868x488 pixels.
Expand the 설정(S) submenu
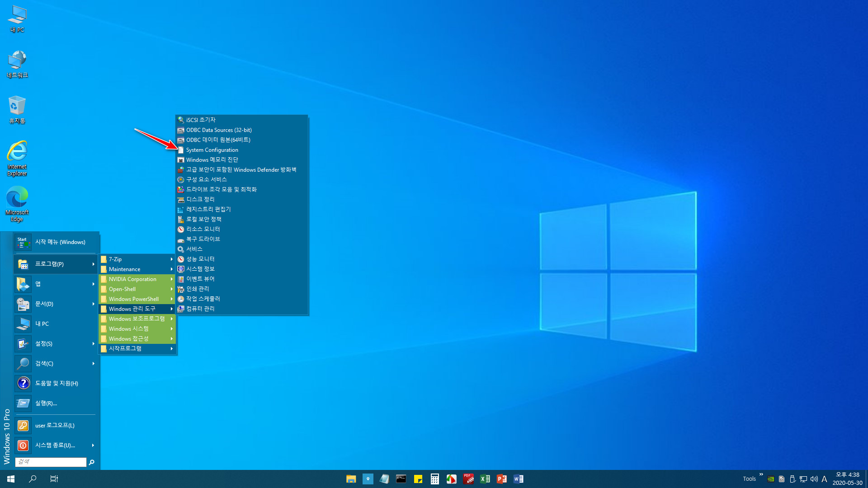point(56,343)
